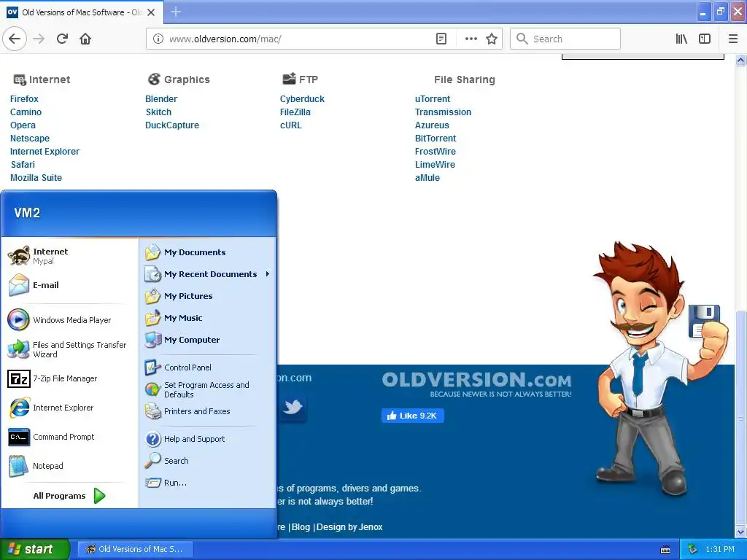Open the cURL link
Screen dimensions: 747x560
click(x=290, y=125)
